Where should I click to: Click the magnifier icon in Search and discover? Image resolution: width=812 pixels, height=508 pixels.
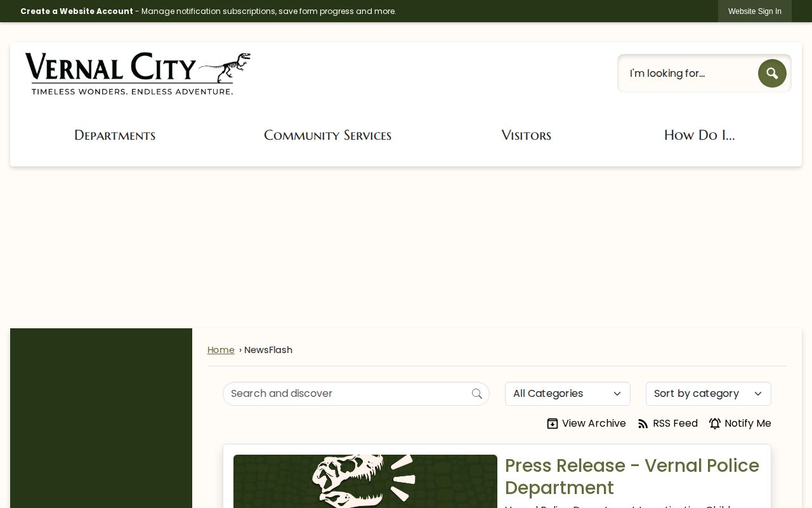click(477, 394)
